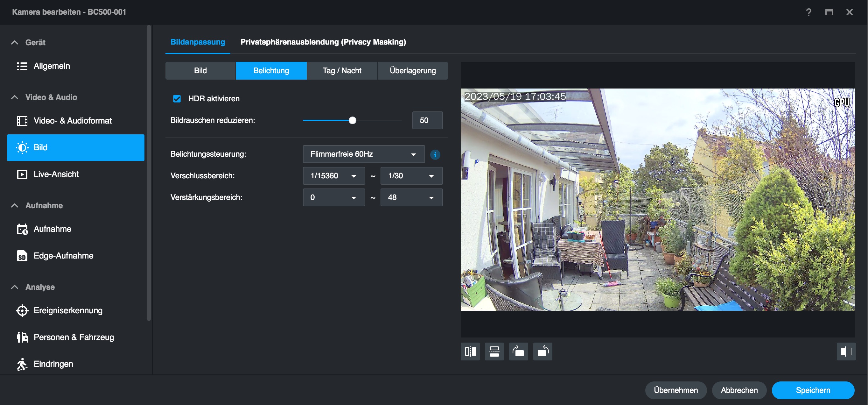Viewport: 868px width, 405px height.
Task: Open the help question mark icon
Action: coord(808,12)
